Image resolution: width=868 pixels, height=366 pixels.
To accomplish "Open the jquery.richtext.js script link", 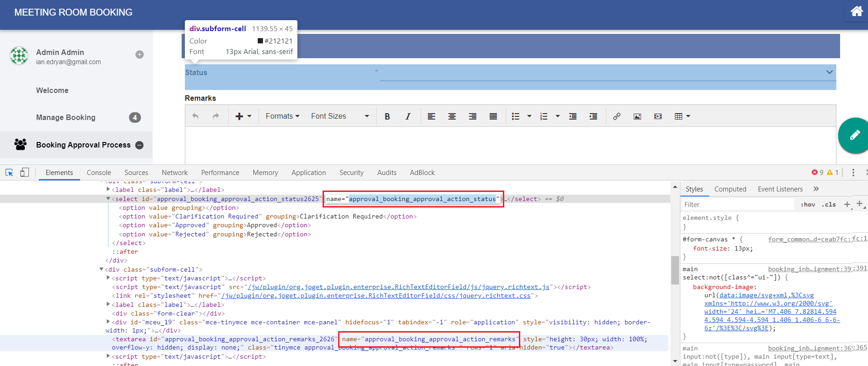I will tap(398, 287).
